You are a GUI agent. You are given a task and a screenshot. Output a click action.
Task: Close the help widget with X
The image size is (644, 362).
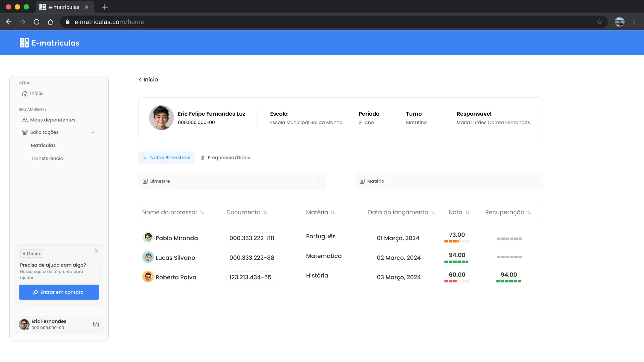point(97,251)
